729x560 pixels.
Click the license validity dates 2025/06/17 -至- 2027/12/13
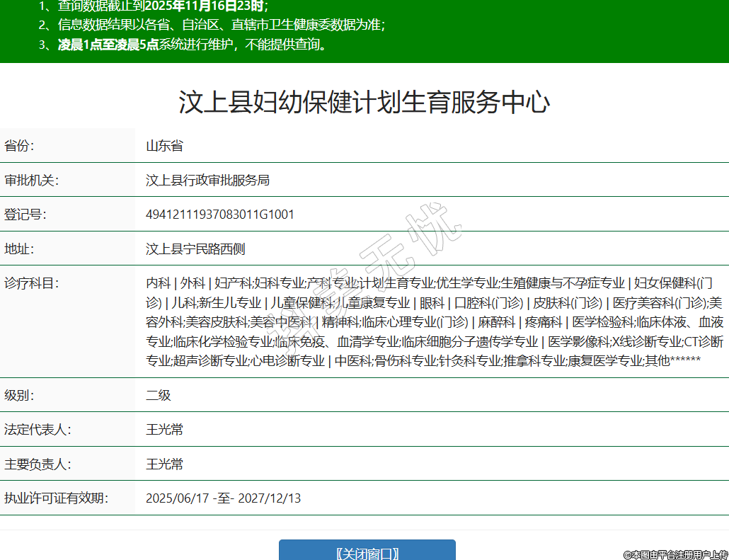(223, 498)
